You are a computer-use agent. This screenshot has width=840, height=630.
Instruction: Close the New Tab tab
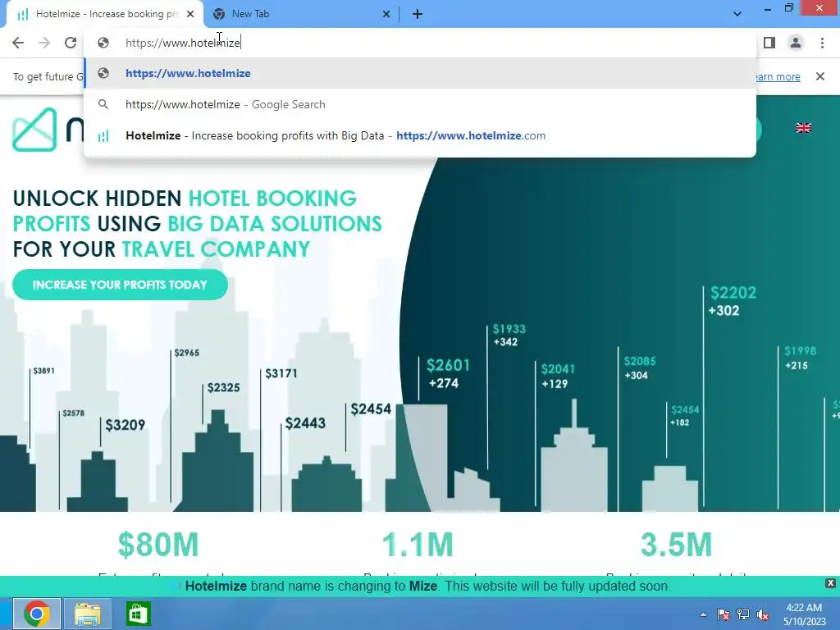click(386, 14)
